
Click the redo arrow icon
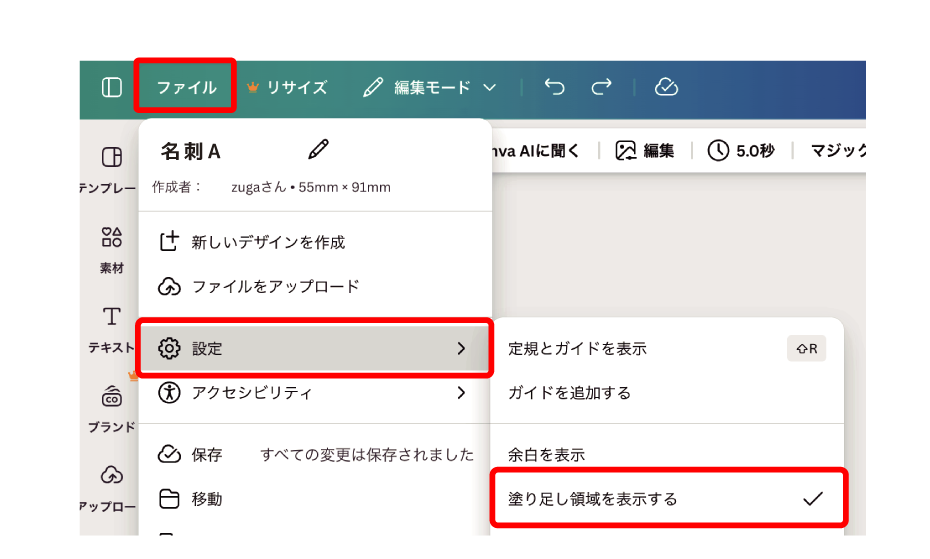pos(601,87)
